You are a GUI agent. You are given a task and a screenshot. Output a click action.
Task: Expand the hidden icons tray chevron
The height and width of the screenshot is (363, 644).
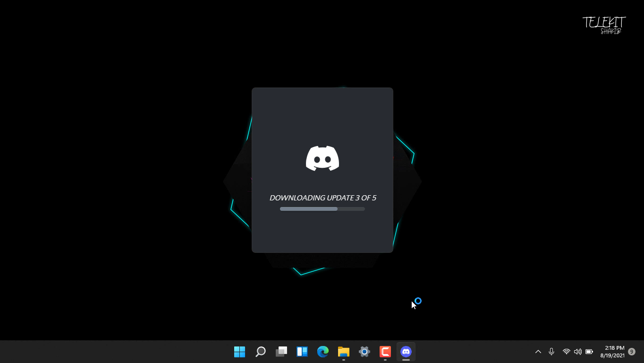tap(538, 352)
